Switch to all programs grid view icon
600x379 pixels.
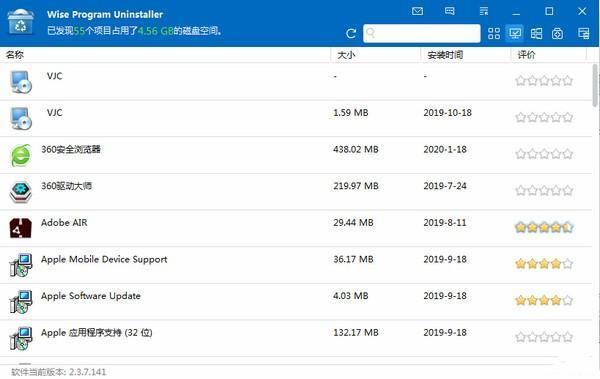[494, 34]
